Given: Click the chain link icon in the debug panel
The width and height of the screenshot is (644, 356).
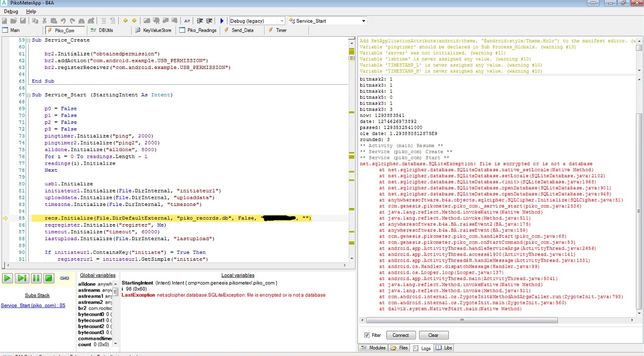Looking at the screenshot, I should pos(64,278).
